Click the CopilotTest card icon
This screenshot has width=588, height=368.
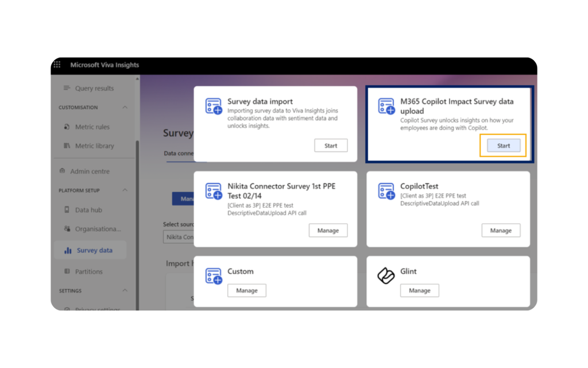[386, 191]
